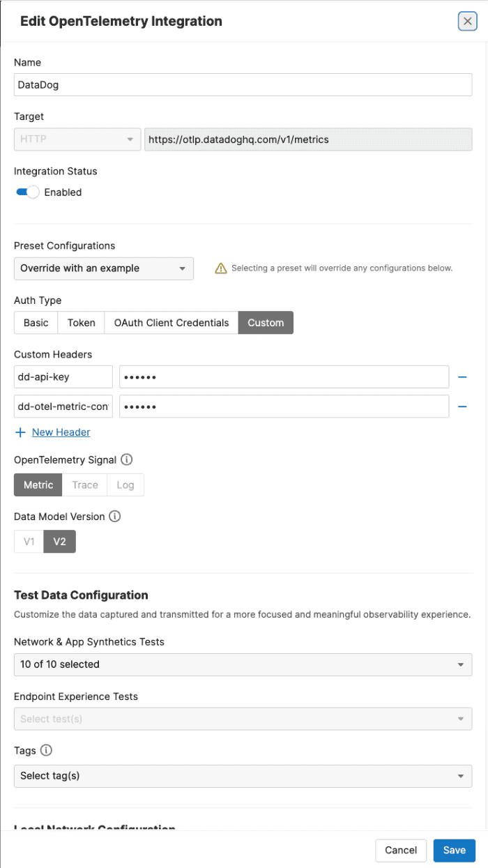The image size is (488, 868).
Task: Click the info icon next to OpenTelemetry Signal
Action: coord(125,459)
